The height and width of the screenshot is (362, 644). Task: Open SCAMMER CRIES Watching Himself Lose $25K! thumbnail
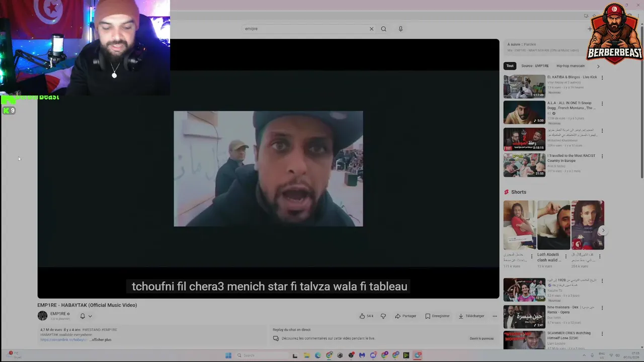[x=524, y=340]
